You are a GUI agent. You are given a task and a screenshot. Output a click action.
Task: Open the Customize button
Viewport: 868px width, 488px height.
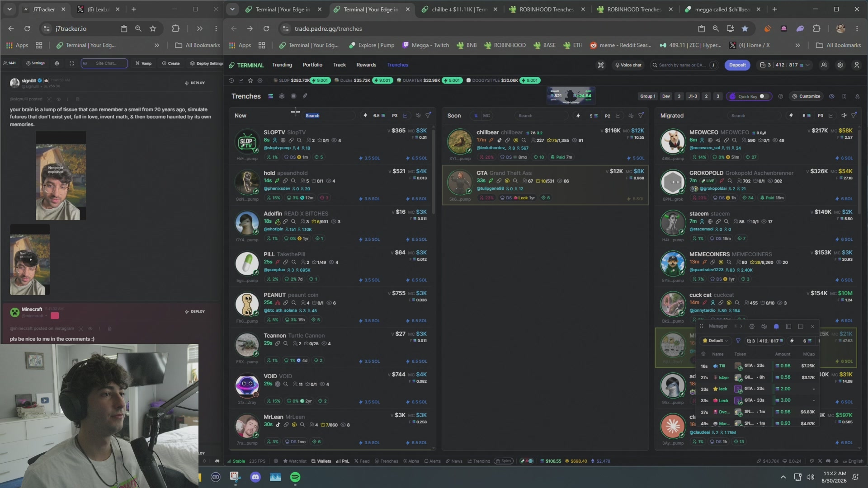(806, 96)
